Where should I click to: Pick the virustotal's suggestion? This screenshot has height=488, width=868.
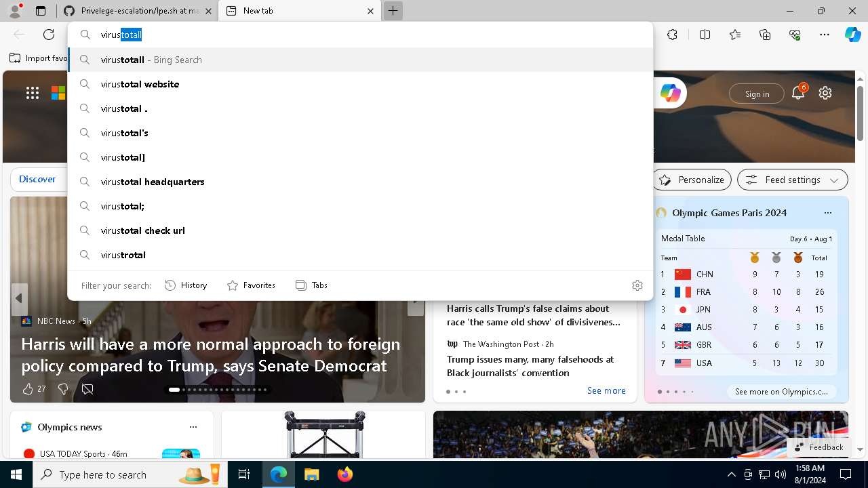[361, 133]
